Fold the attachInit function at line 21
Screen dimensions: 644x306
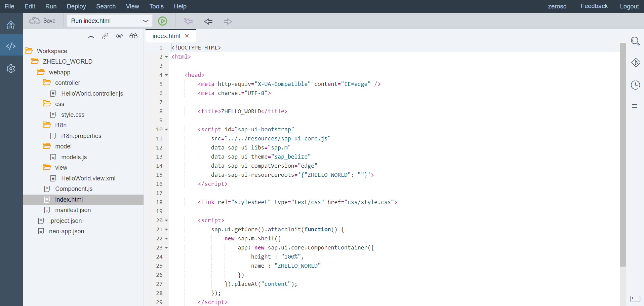pos(166,230)
